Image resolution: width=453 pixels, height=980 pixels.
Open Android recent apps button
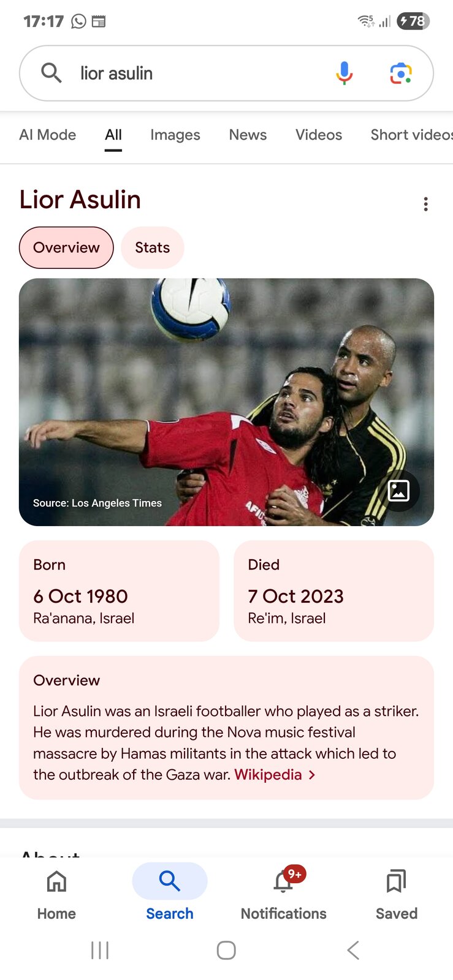pos(100,950)
